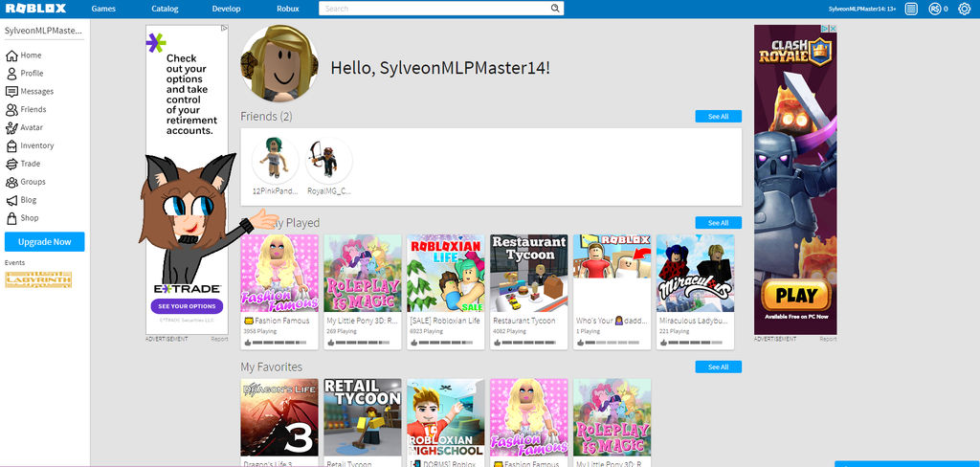Click SEE YOUR OPTIONS in E*TRADE ad
Screen dimensions: 980x467
coord(187,306)
